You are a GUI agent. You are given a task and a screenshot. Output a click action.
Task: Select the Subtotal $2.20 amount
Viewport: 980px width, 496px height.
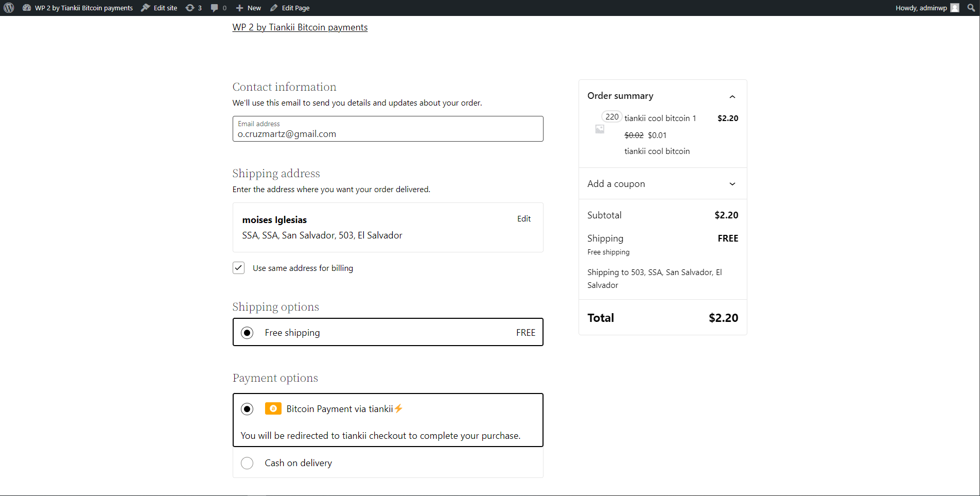[726, 215]
